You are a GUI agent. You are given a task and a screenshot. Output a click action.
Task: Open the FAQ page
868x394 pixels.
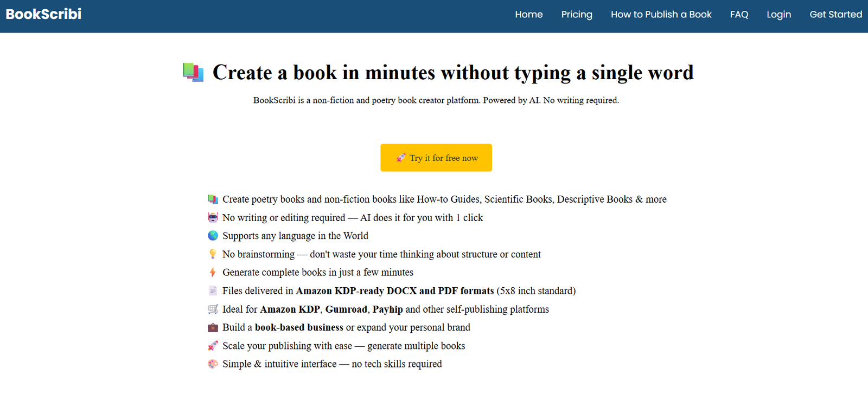739,15
